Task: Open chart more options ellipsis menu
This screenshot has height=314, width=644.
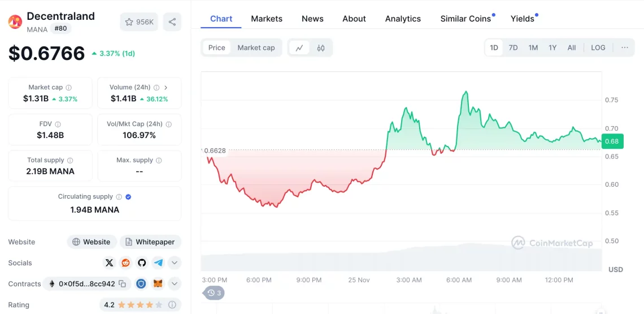Action: [x=624, y=48]
